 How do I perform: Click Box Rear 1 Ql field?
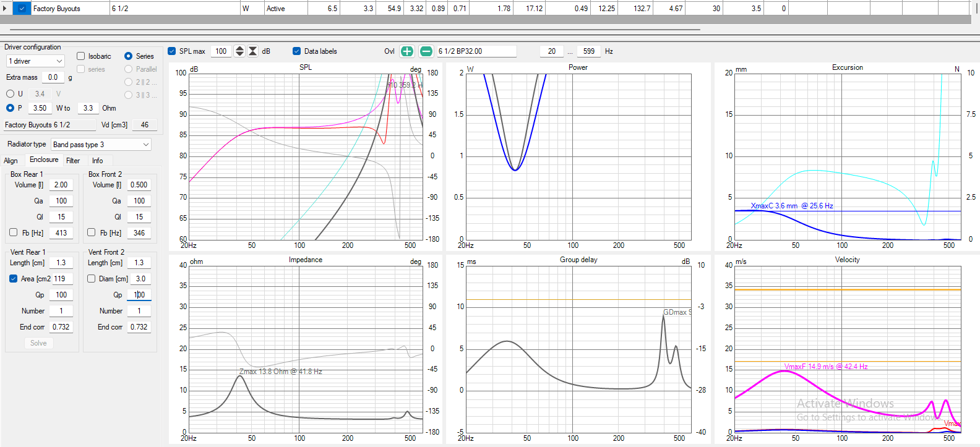(x=61, y=217)
